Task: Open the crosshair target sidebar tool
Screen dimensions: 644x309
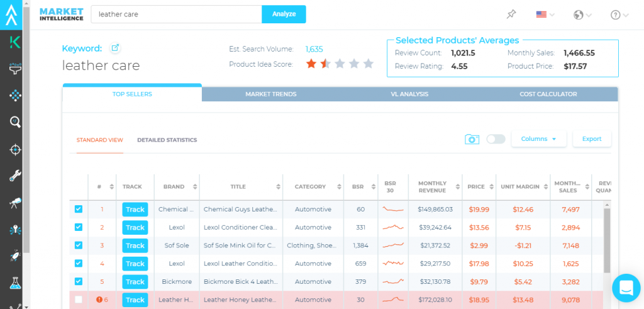Action: click(16, 149)
